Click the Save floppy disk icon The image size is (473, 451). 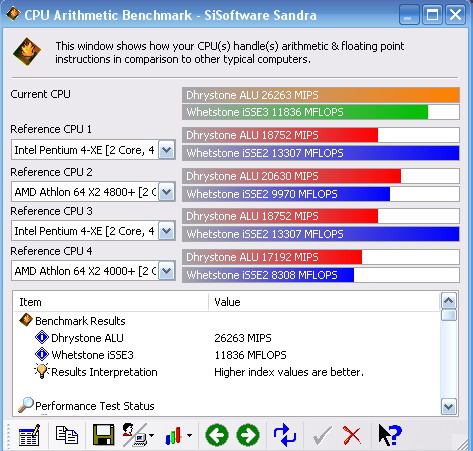tap(103, 435)
